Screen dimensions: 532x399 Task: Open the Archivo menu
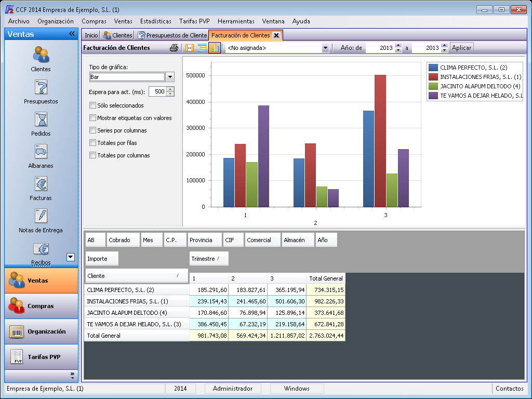click(x=19, y=21)
